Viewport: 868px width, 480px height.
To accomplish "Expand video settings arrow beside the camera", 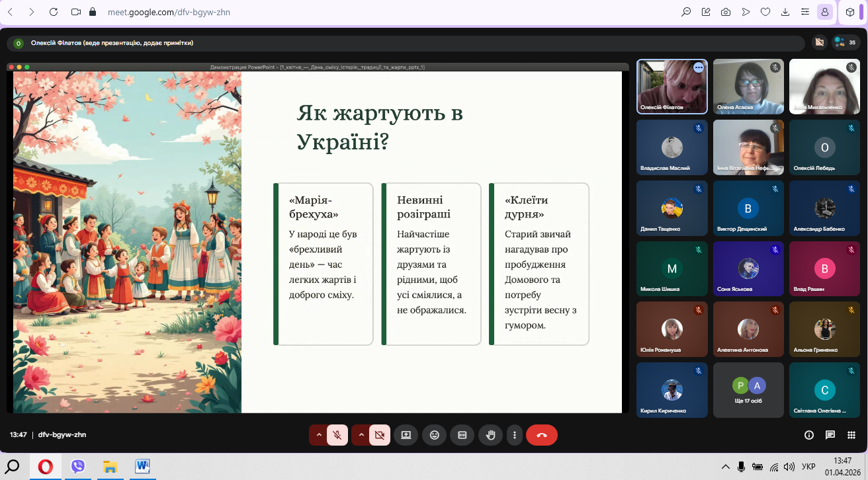I will point(361,435).
